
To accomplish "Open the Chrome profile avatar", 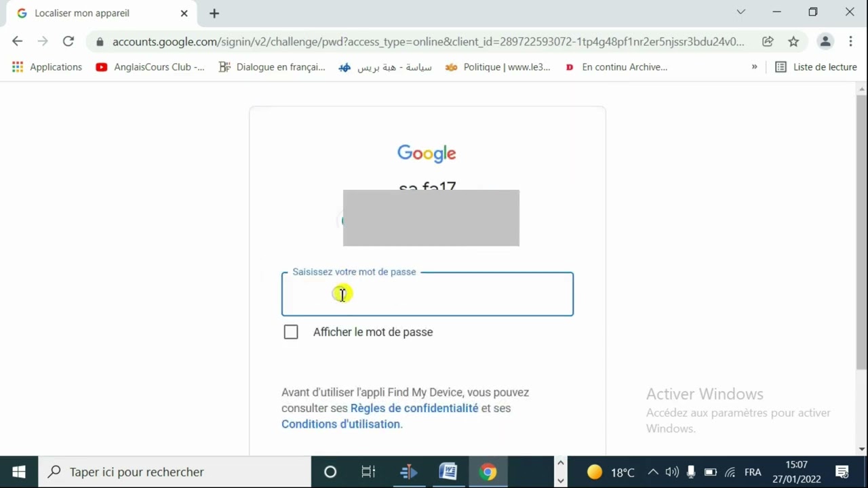I will click(x=825, y=41).
